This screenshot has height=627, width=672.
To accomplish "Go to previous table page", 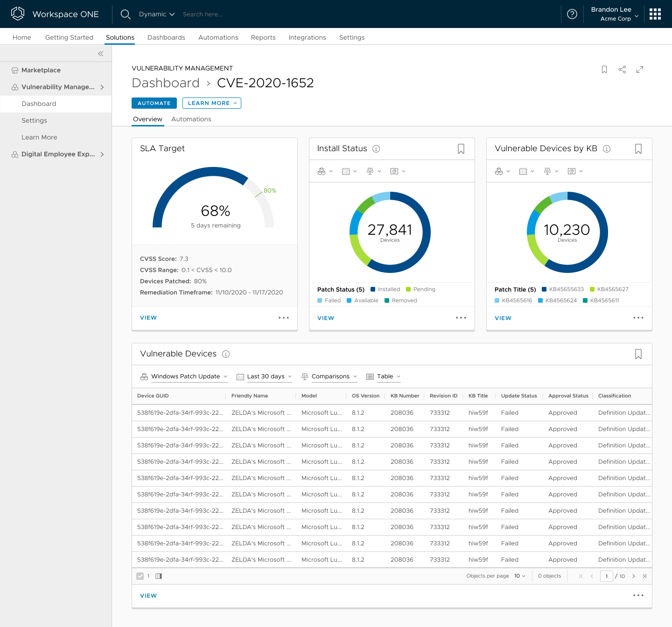I will pos(592,576).
